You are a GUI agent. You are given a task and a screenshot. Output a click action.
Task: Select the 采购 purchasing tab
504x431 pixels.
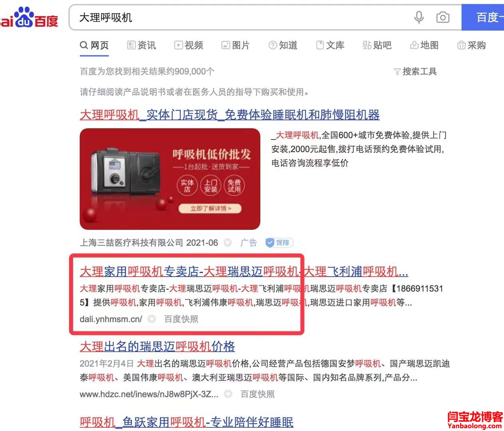471,45
